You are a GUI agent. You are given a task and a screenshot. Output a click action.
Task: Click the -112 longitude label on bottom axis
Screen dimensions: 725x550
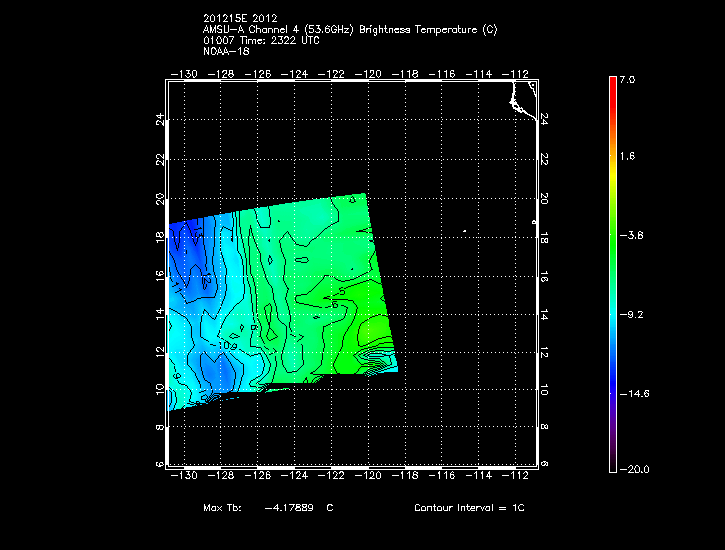521,475
